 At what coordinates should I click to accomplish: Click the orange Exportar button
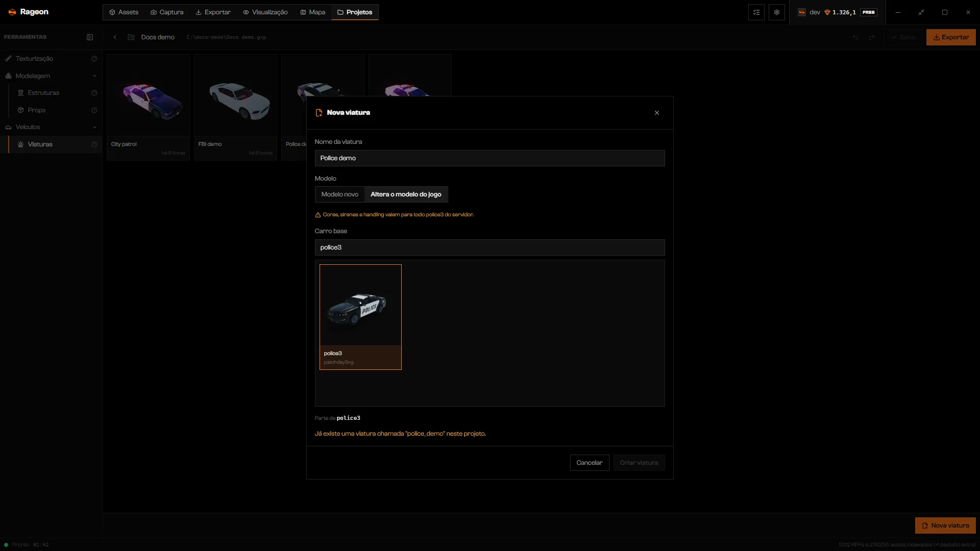tap(951, 37)
